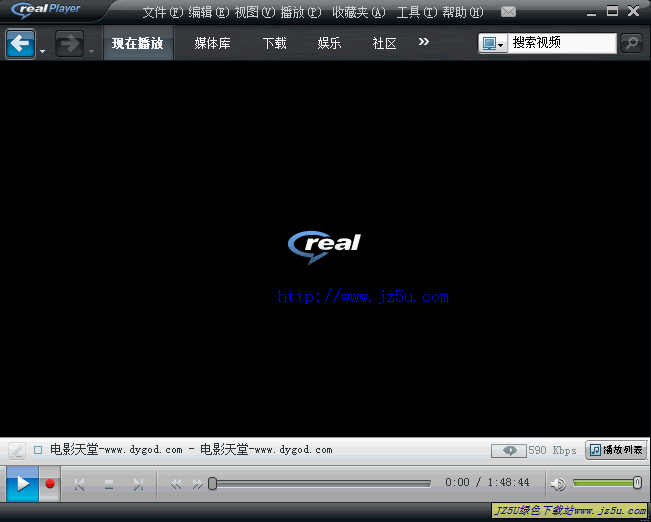Click the seek bar position slider
This screenshot has height=522, width=651.
[x=213, y=483]
